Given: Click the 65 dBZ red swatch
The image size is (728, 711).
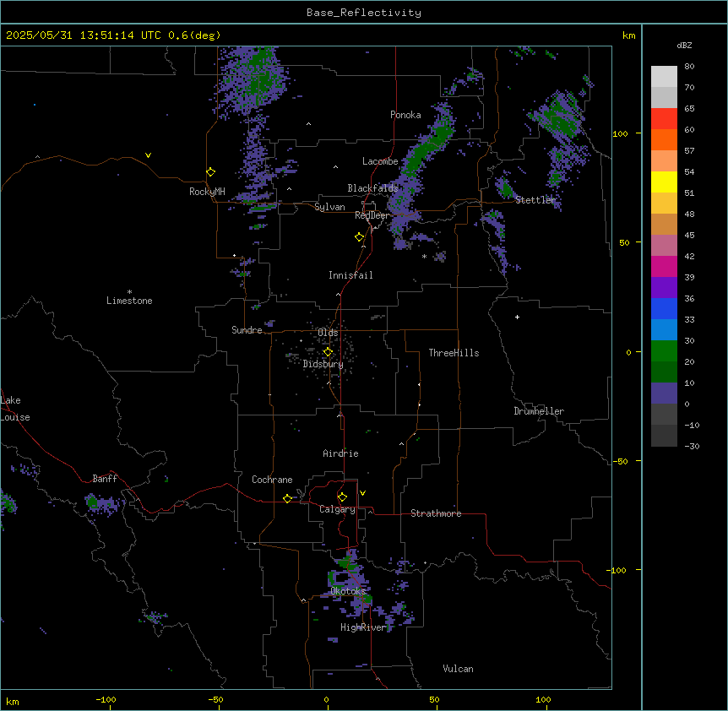Looking at the screenshot, I should [x=664, y=119].
